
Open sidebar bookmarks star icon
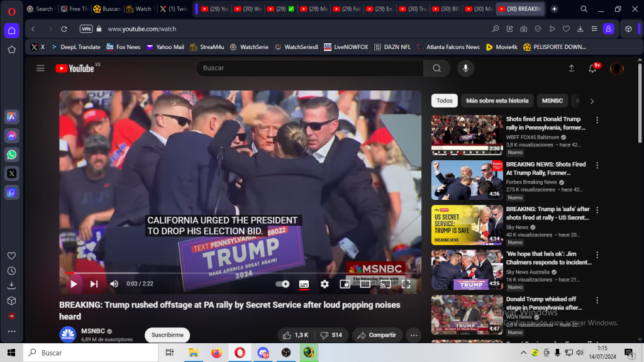[x=11, y=50]
